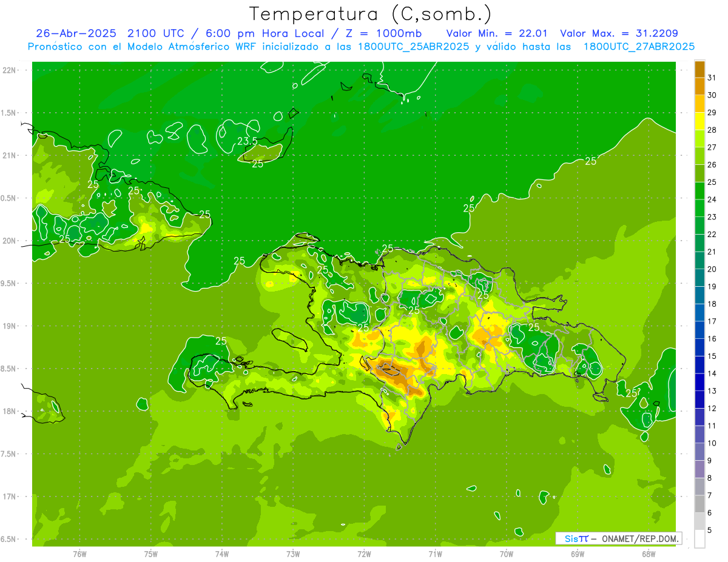Click the "74W" longitude axis label
The image size is (728, 562).
click(222, 554)
